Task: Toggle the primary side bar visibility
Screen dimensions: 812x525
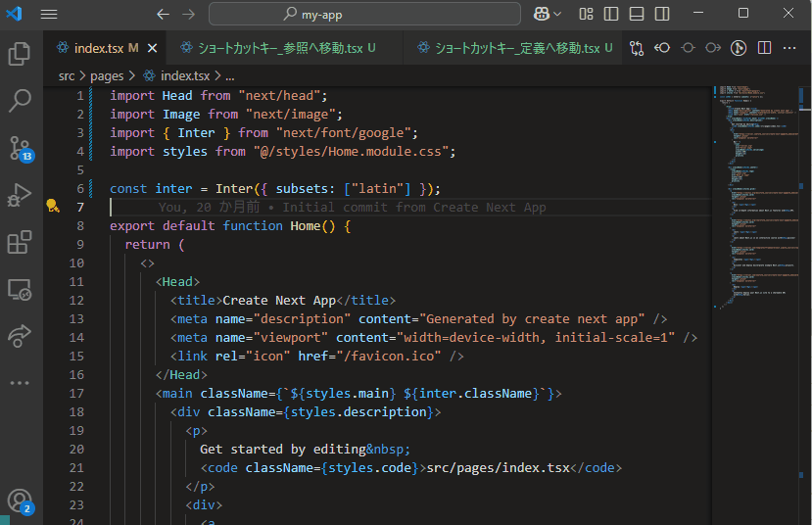Action: (x=611, y=14)
